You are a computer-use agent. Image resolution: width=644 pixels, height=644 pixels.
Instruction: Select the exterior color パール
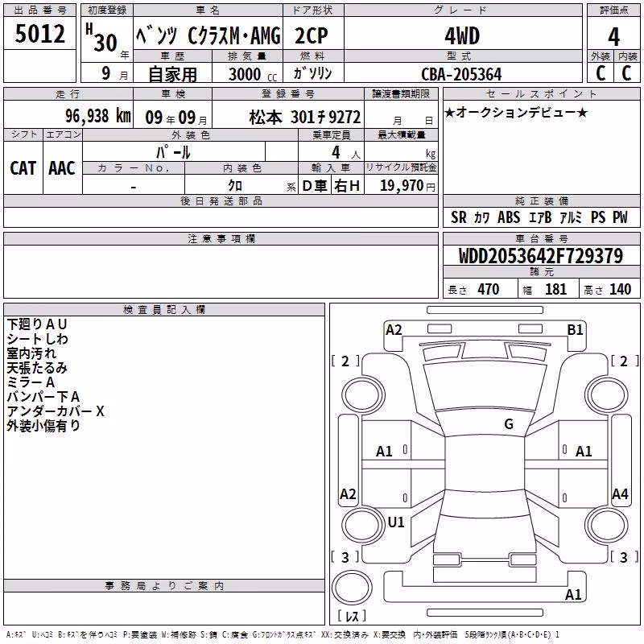click(173, 152)
